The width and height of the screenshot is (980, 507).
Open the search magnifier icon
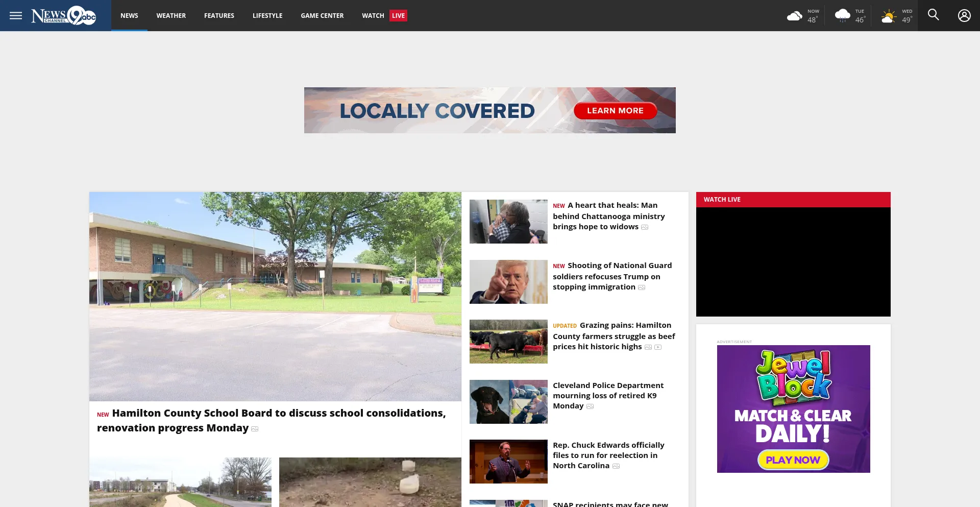pos(933,15)
